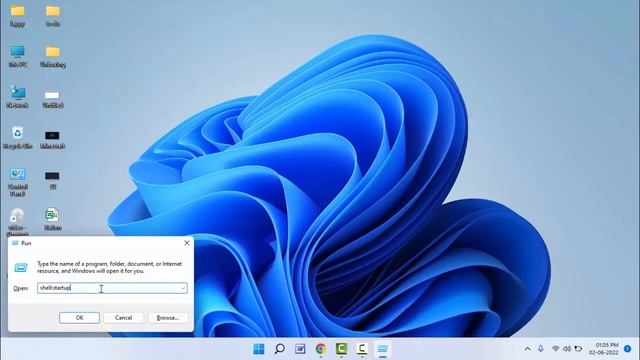
Task: Launch Google Chrome from the taskbar
Action: (321, 349)
